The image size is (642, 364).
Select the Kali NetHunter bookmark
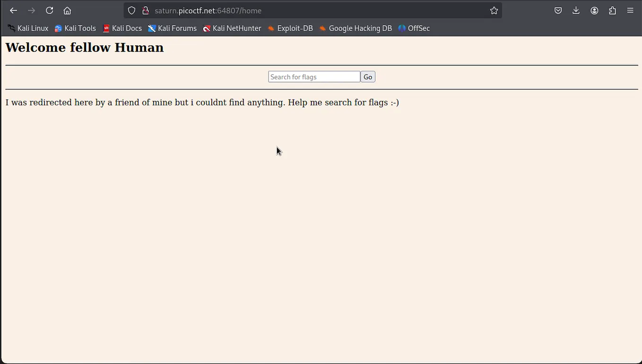pos(232,28)
